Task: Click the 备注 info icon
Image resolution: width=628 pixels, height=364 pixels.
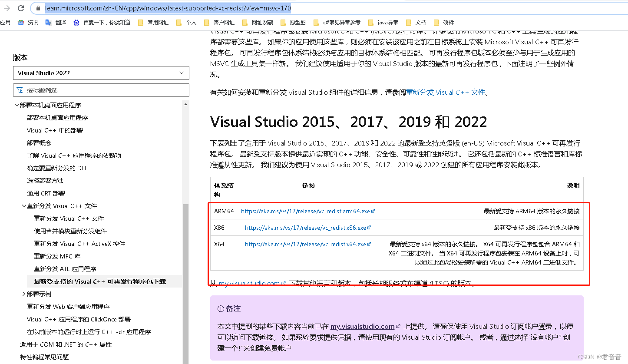Action: click(x=221, y=309)
